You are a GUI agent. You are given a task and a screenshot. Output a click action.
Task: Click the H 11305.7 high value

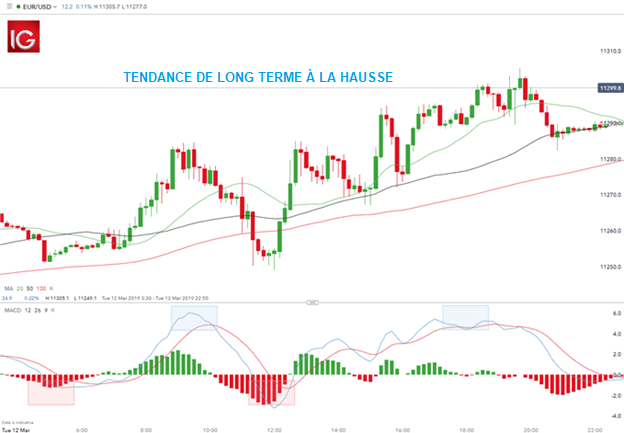(106, 7)
